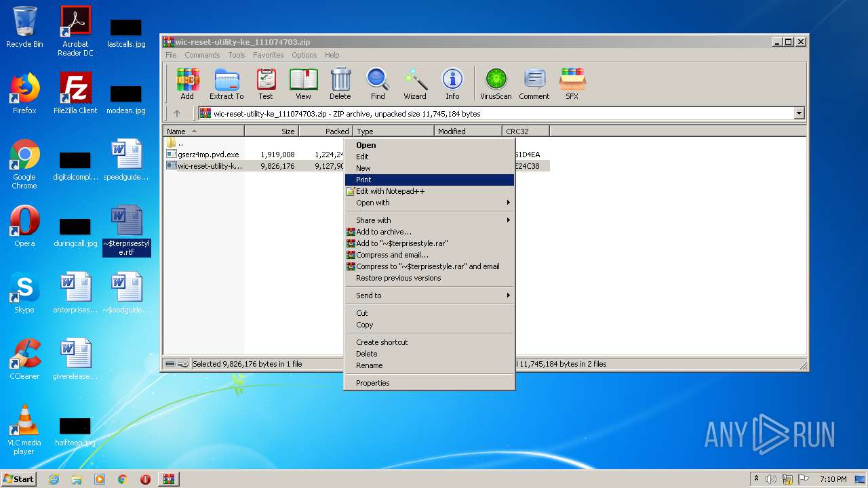Open Internet Explorer from the taskbar
This screenshot has height=488, width=868.
(54, 479)
